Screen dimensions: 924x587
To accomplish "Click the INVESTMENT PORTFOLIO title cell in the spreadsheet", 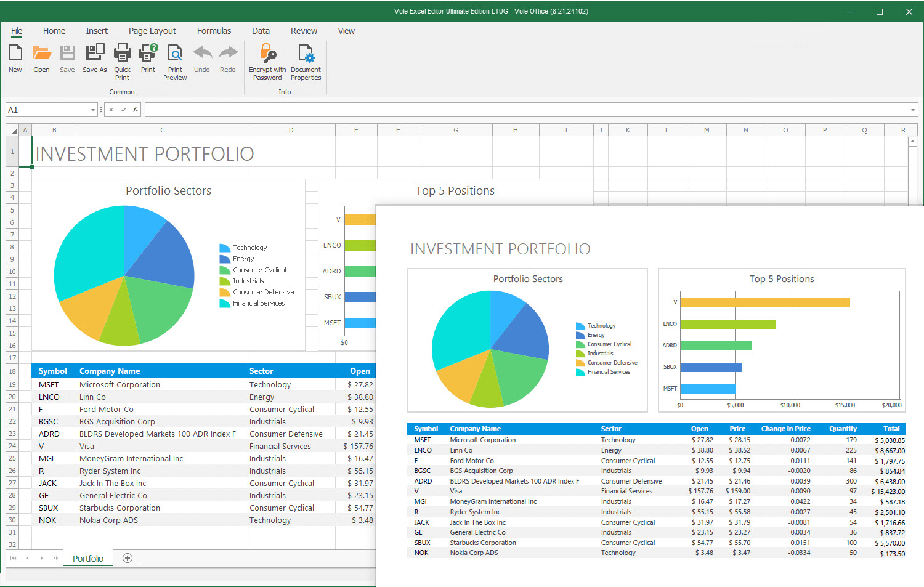I will pos(145,153).
